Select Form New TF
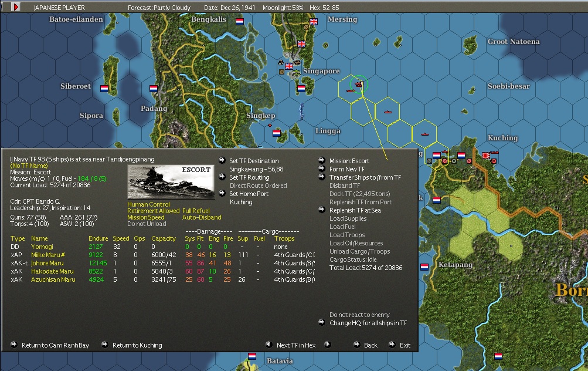The height and width of the screenshot is (371, 588). coord(347,169)
